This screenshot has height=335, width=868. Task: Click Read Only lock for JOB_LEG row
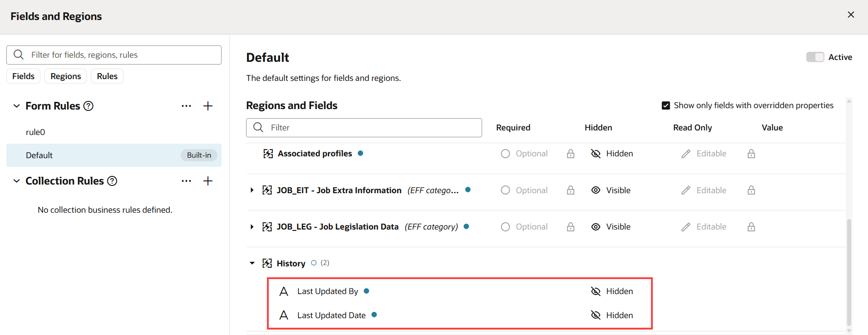751,227
